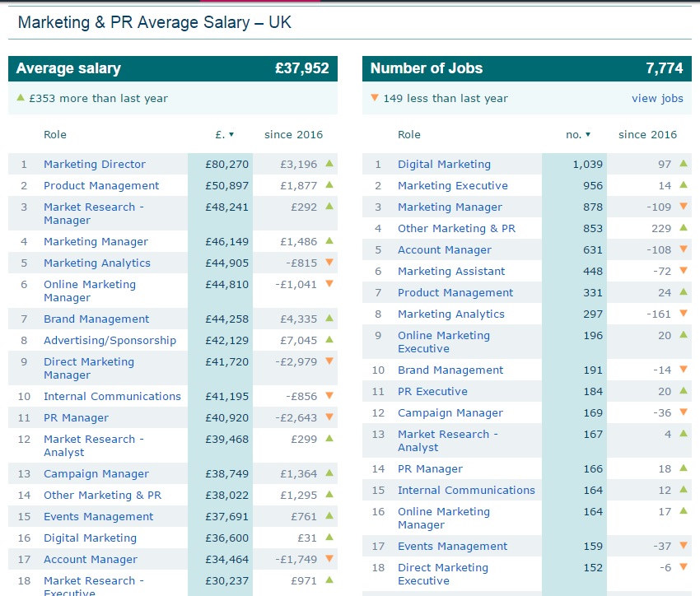Click orange arrow next to 149 less
The height and width of the screenshot is (596, 700).
(x=375, y=97)
